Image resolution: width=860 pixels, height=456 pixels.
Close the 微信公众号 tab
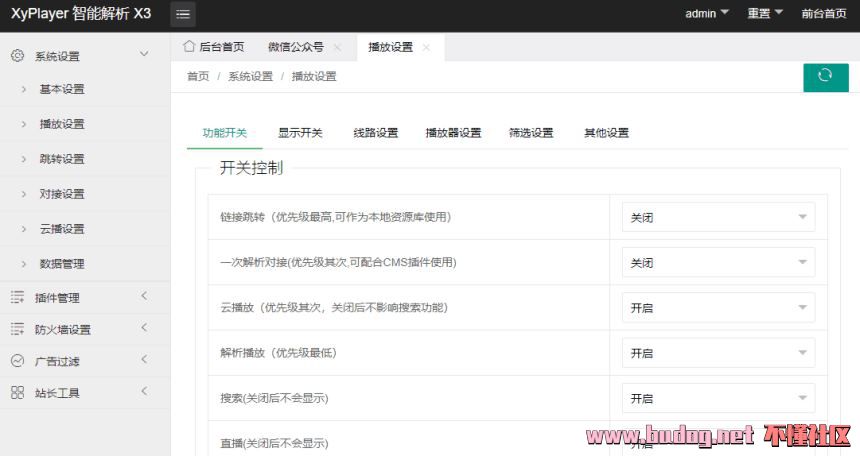point(337,47)
